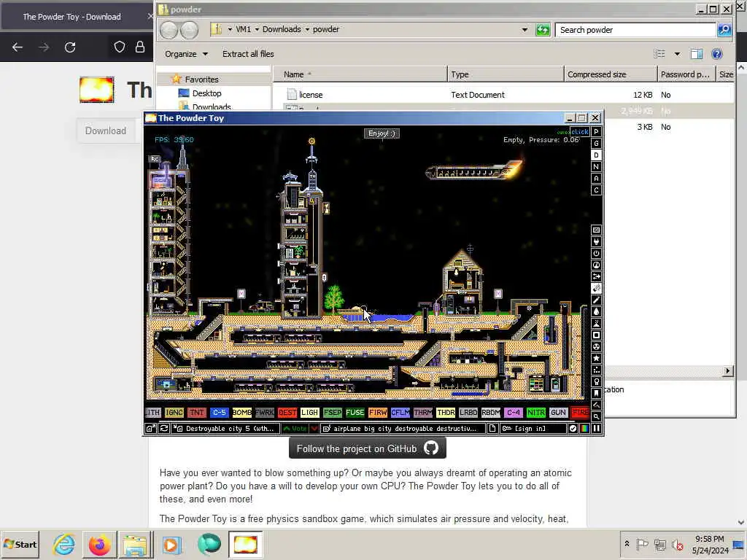This screenshot has width=747, height=560.
Task: Sort by Compressed size column
Action: point(611,74)
